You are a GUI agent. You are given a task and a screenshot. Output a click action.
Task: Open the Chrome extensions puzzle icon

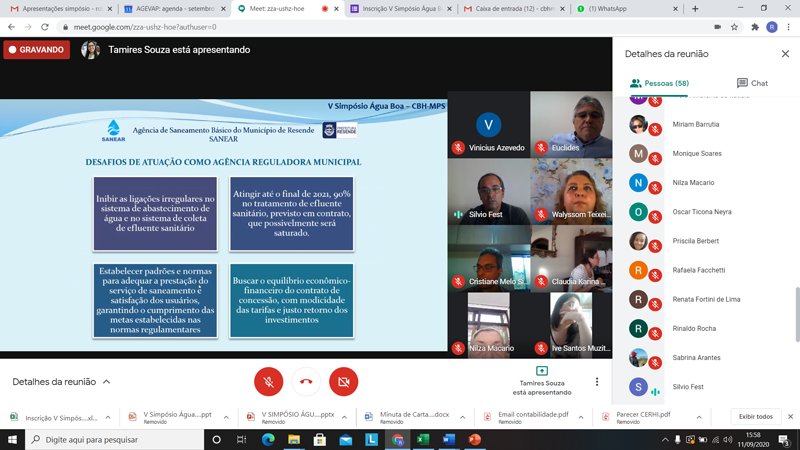pos(752,27)
